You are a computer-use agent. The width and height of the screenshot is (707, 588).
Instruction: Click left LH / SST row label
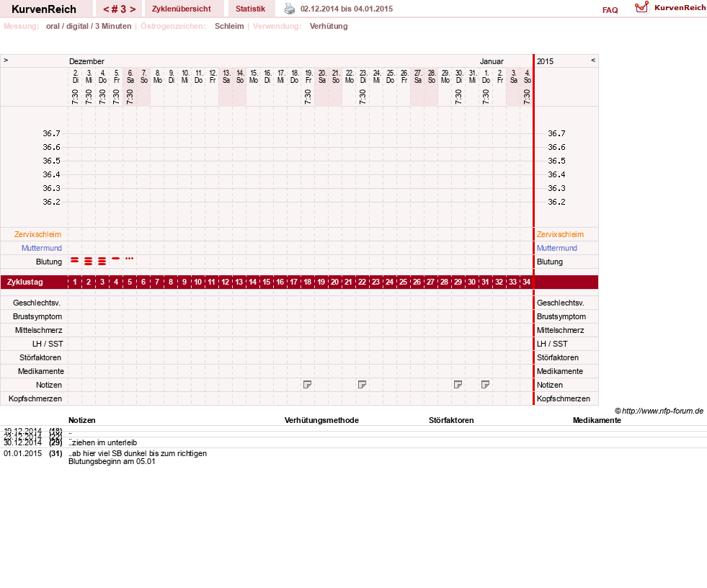coord(48,344)
